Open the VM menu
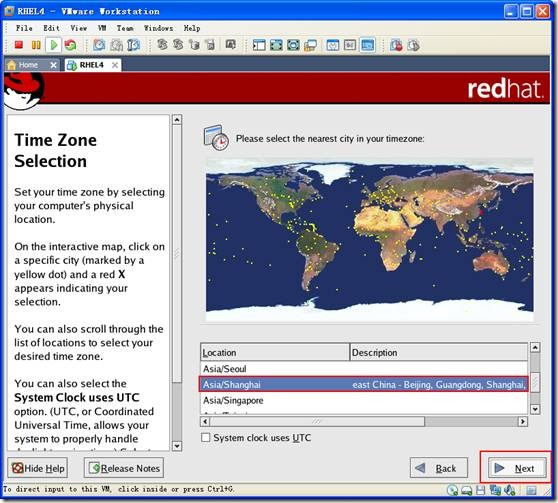558x503 pixels. pos(102,28)
